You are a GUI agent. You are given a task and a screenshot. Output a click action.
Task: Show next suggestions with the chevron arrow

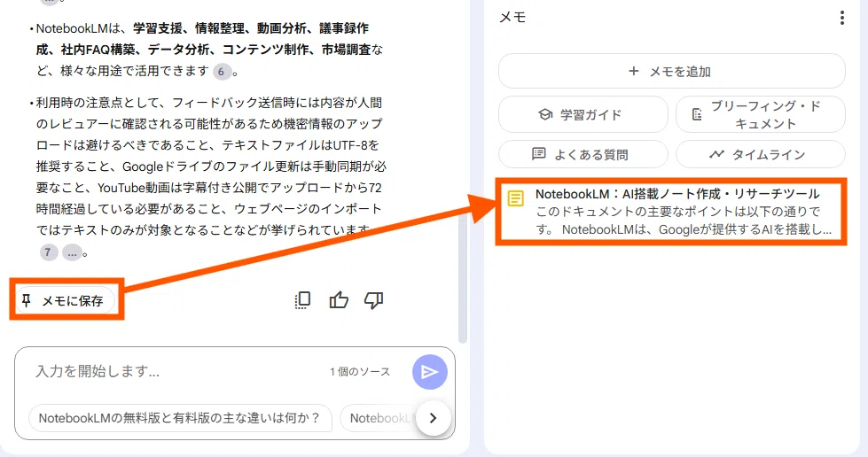pos(433,418)
